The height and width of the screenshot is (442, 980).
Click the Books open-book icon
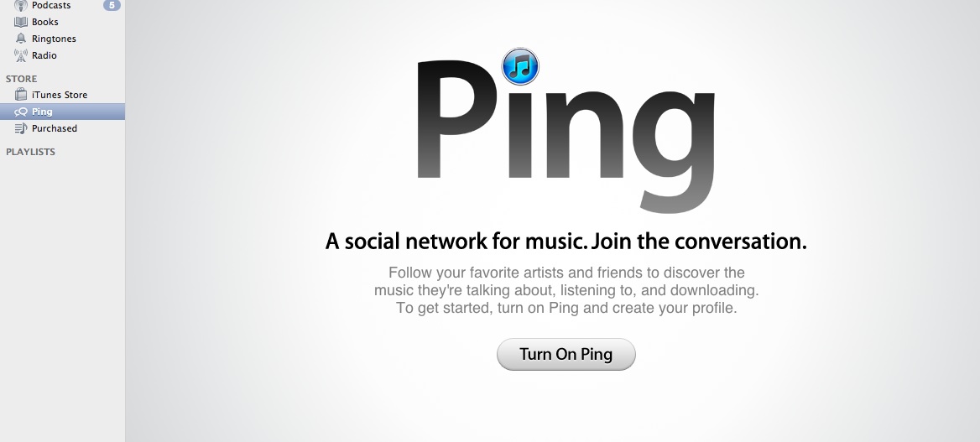click(x=21, y=22)
